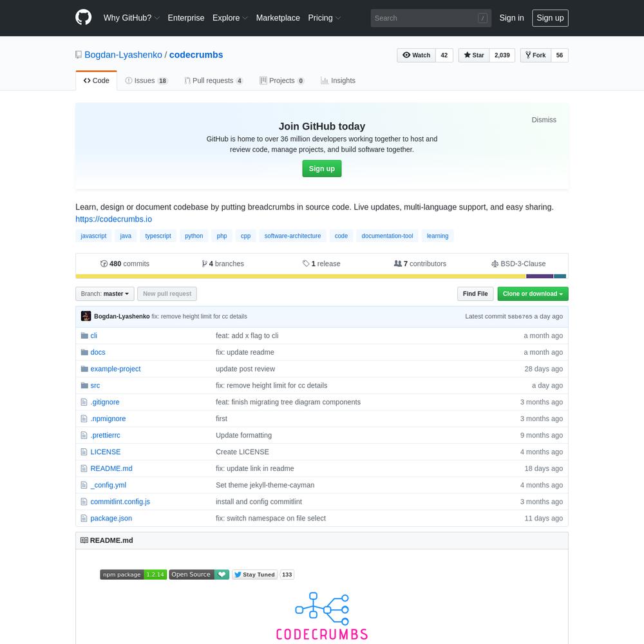Open the Pull requests tab
Image resolution: width=644 pixels, height=644 pixels.
tap(214, 80)
